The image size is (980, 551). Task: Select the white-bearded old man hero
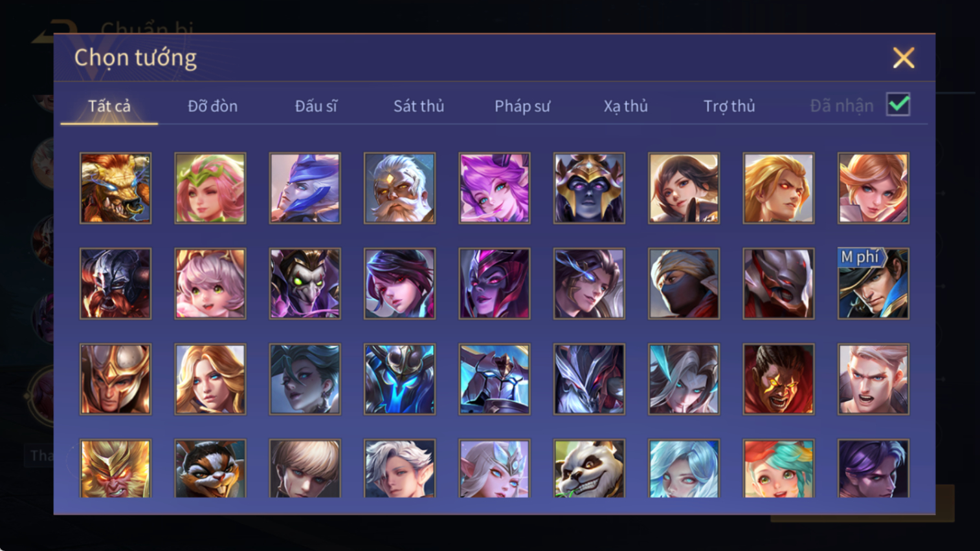399,188
